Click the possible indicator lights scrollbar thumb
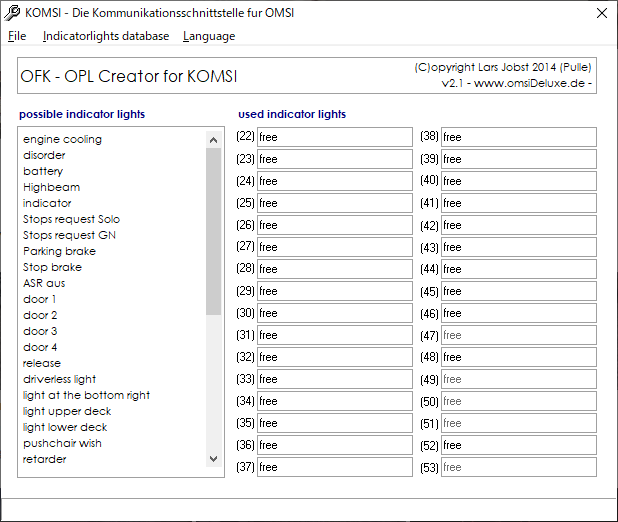618x522 pixels. click(214, 231)
